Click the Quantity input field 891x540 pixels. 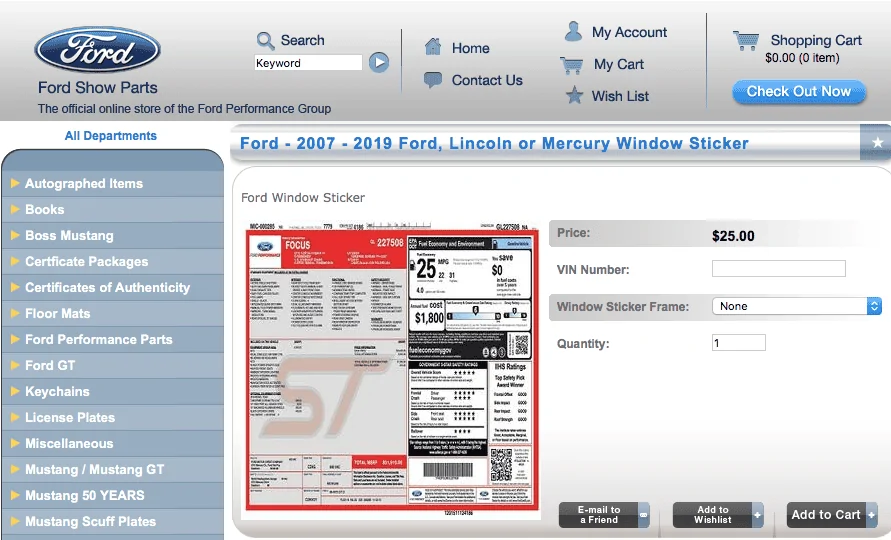pyautogui.click(x=739, y=343)
